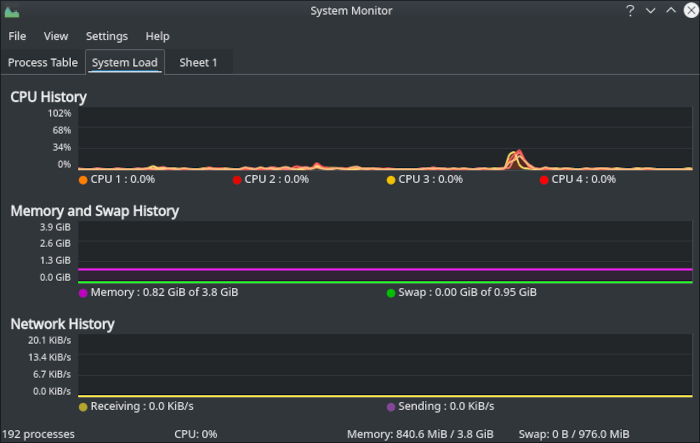
Task: Click the purple Sending legend dot
Action: pos(391,407)
